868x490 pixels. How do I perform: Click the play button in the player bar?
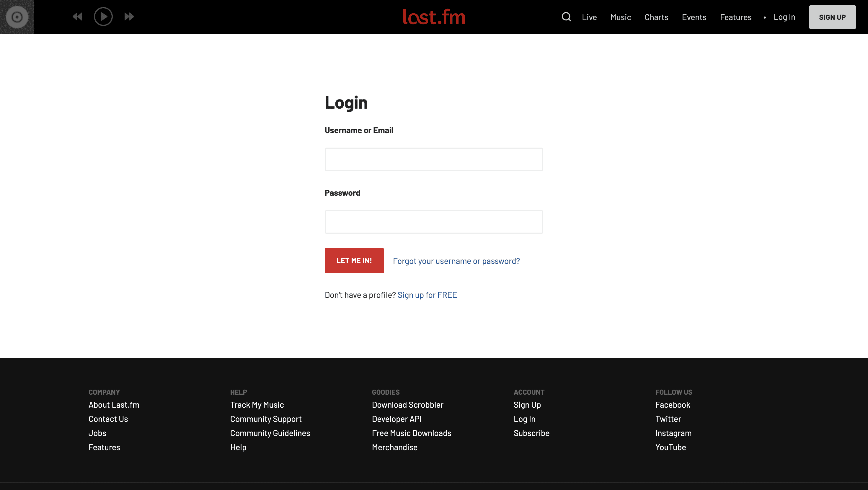[x=103, y=17]
